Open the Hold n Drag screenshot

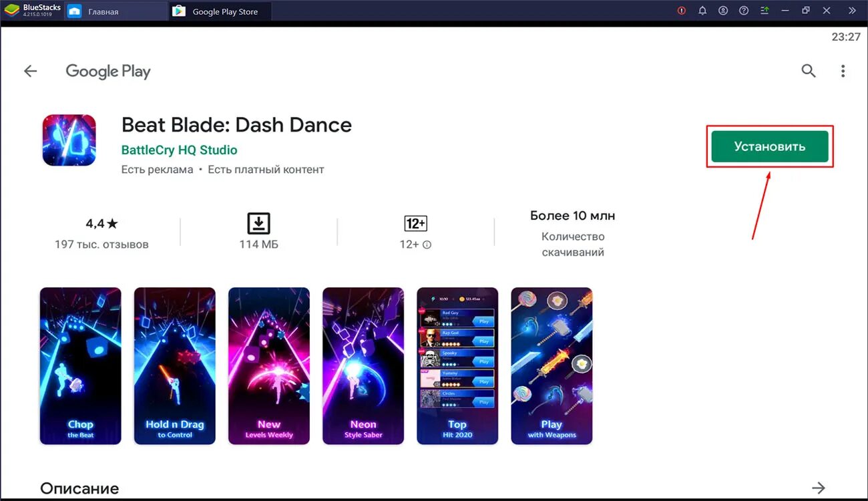click(x=174, y=366)
